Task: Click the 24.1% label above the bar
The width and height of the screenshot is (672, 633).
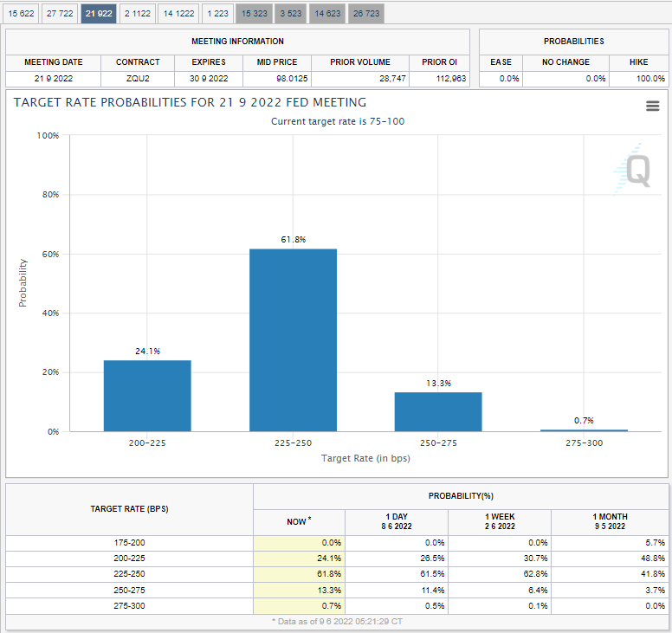Action: [x=148, y=351]
